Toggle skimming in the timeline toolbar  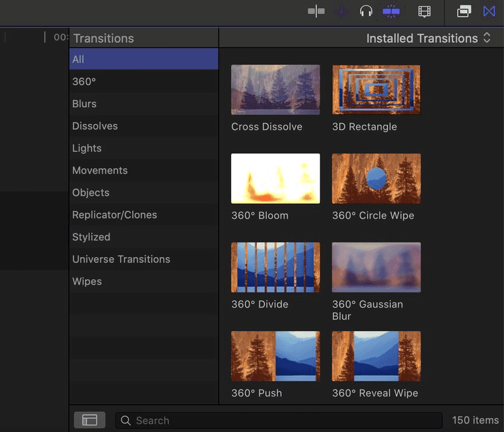tap(316, 11)
